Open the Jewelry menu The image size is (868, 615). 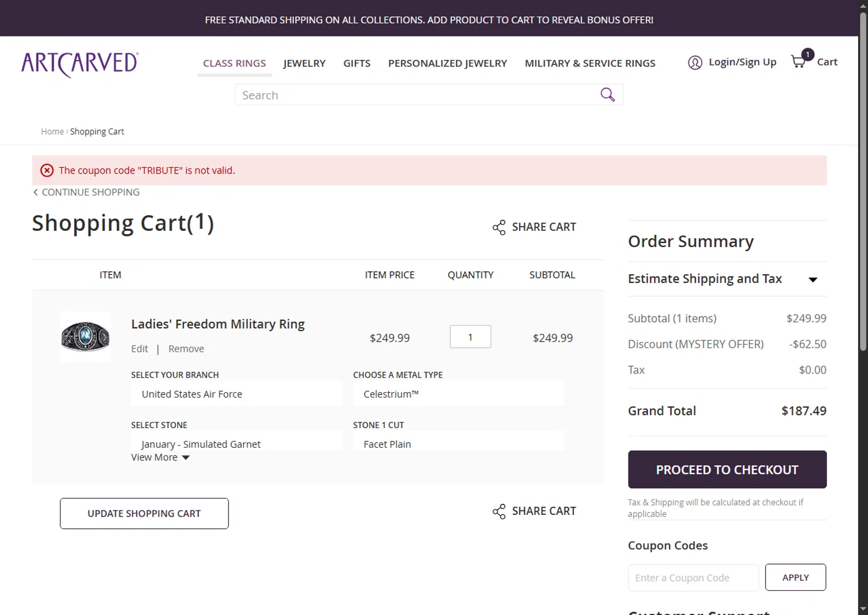(x=304, y=63)
